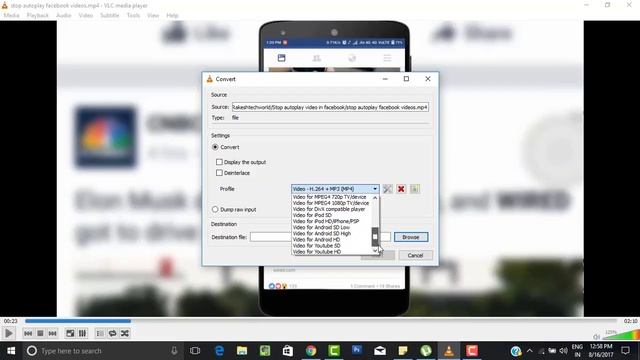The image size is (640, 360).
Task: Click the Cancel button in Convert dialog
Action: pyautogui.click(x=415, y=256)
